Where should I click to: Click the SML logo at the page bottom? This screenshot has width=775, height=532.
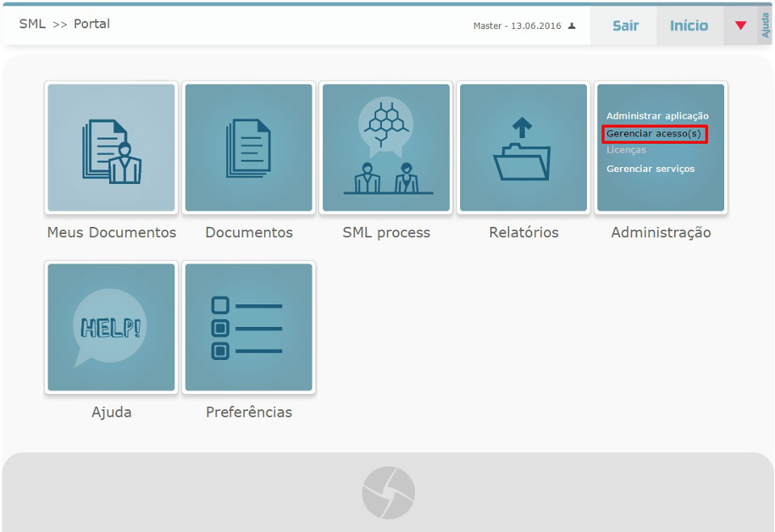(387, 492)
